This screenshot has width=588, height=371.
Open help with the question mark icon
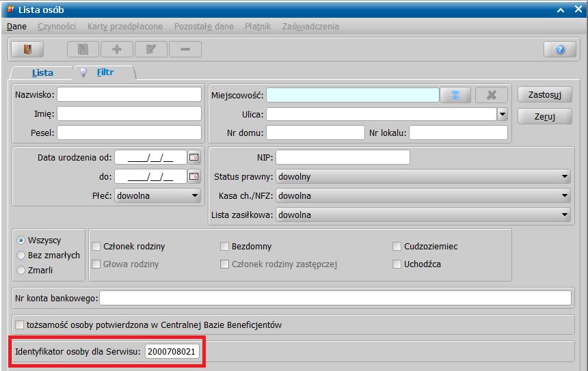click(560, 49)
